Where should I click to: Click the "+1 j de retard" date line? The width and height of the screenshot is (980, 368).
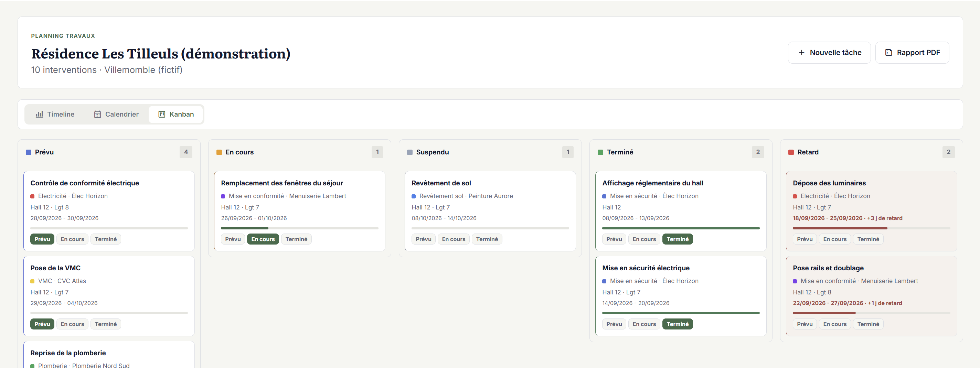(x=848, y=303)
